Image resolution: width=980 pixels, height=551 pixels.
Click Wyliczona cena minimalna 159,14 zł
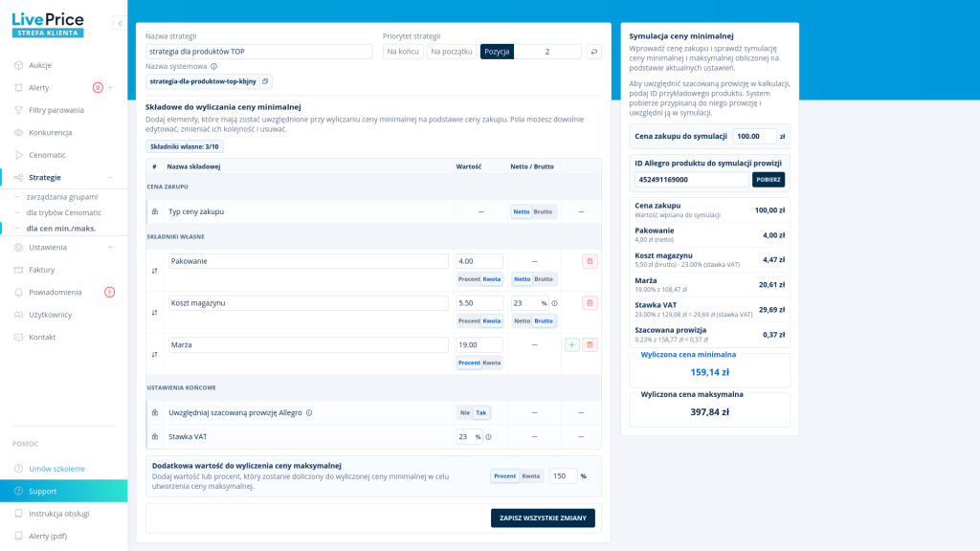click(709, 372)
